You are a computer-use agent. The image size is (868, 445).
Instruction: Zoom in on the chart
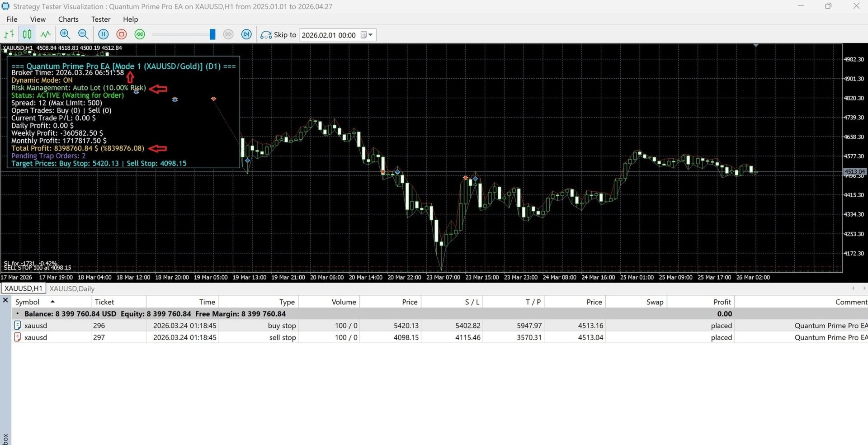pos(65,34)
